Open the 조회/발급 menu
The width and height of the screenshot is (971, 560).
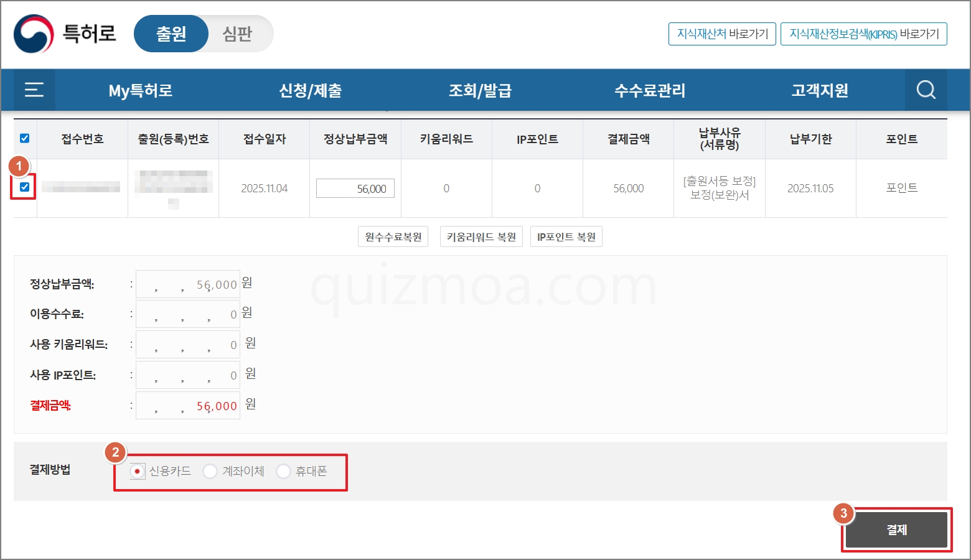point(481,91)
